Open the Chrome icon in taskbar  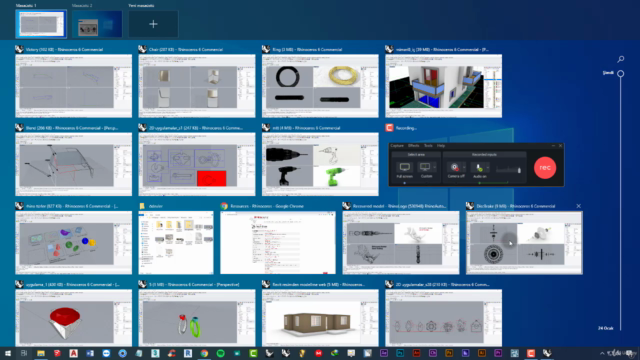point(204,353)
